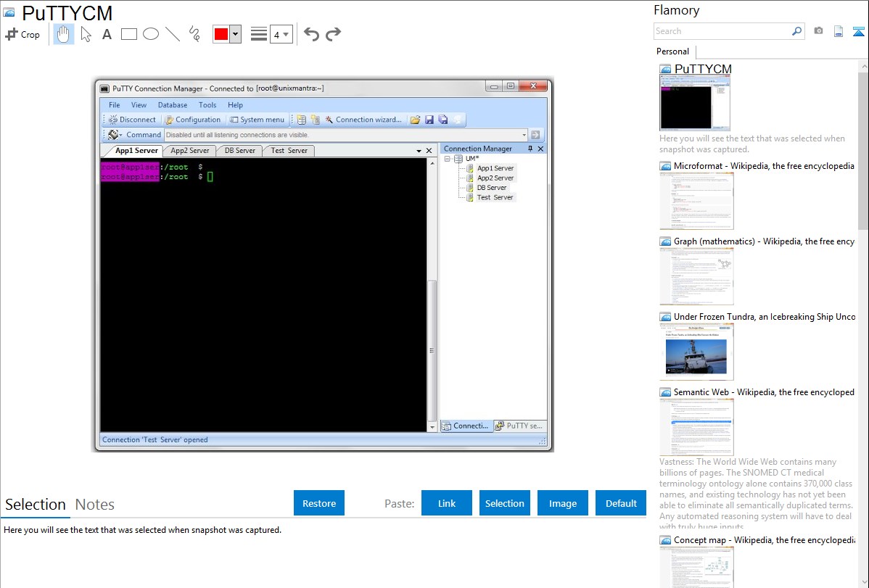Open the Tools menu in PuTTY Connection Manager
Viewport: 869px width, 588px height.
[207, 104]
